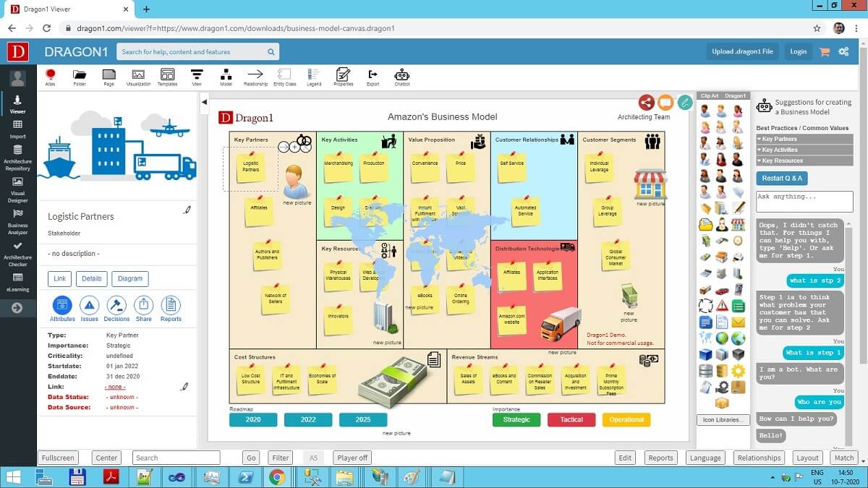Screen dimensions: 868x488
Task: Open the Icon Libraries... selector
Action: [722, 419]
